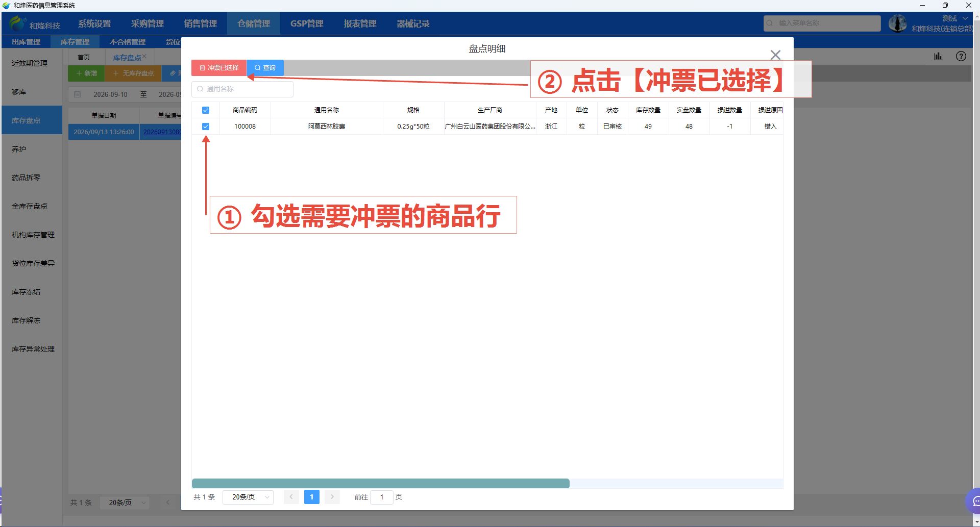
Task: Expand the 20条/页 dropdown in dialog
Action: (248, 497)
